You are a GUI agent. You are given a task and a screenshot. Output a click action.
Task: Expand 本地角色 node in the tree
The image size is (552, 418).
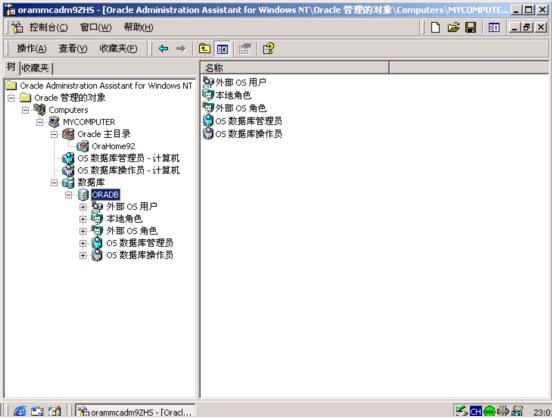83,219
